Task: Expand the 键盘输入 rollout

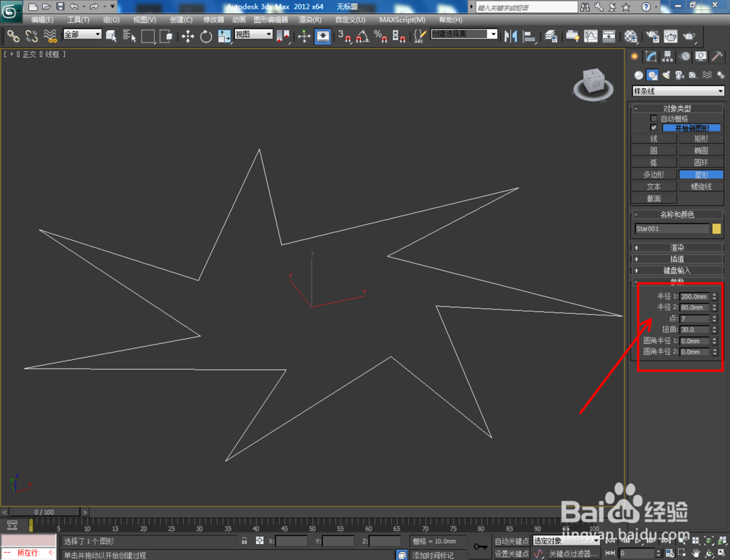Action: point(677,270)
